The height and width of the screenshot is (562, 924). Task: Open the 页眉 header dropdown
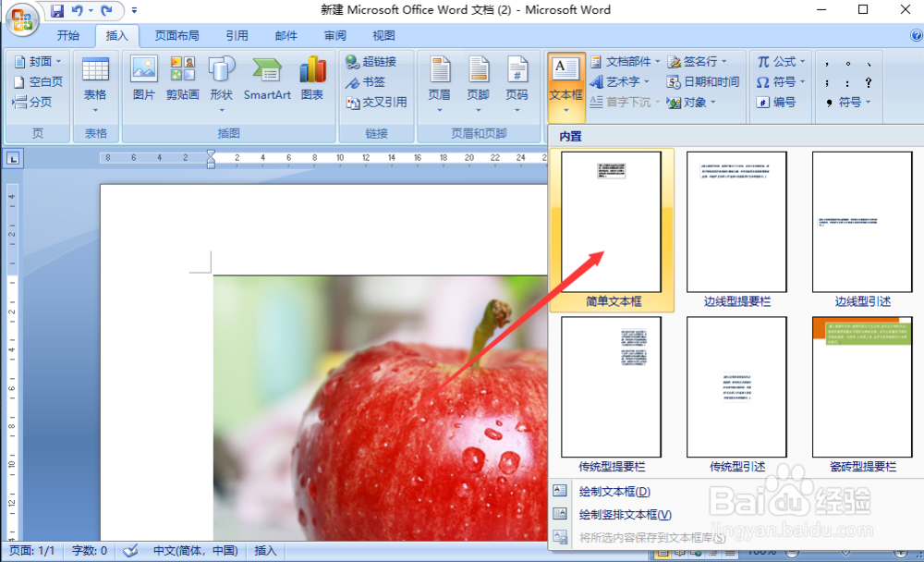point(440,84)
